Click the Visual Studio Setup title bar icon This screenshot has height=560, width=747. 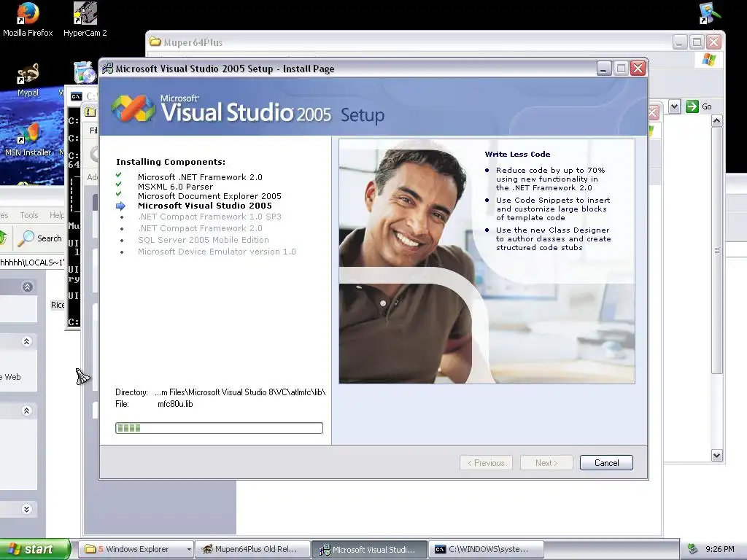pos(108,69)
